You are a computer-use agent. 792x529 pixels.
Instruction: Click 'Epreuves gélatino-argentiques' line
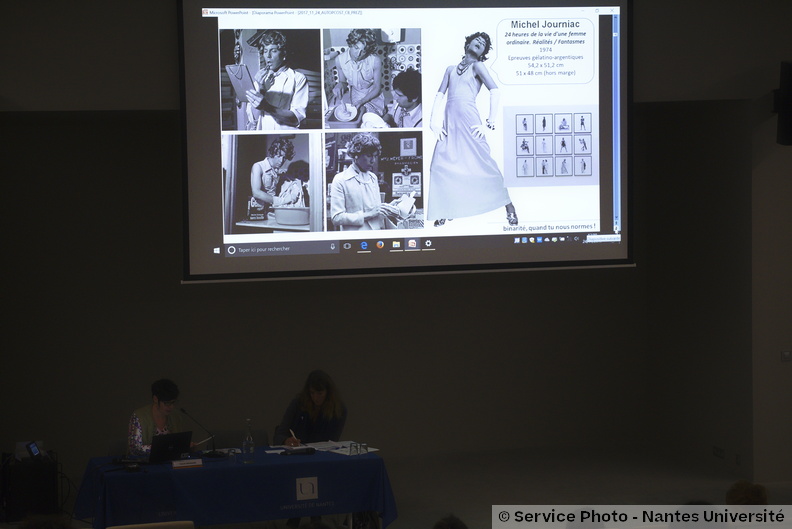point(546,58)
